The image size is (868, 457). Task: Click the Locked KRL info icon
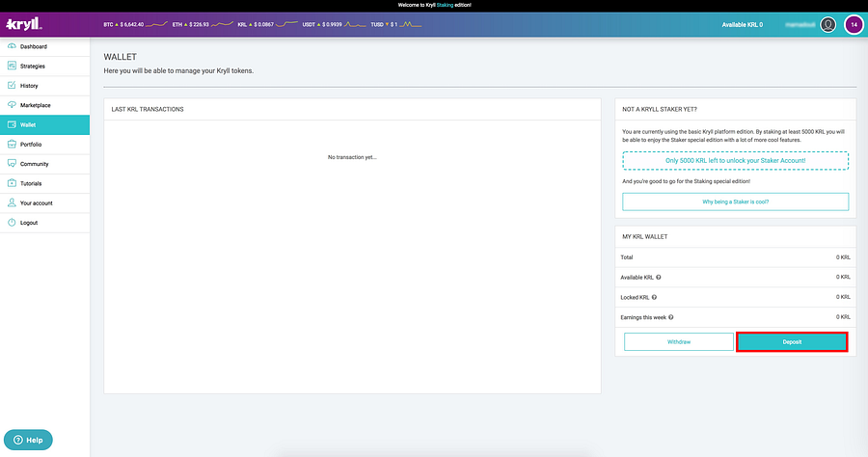pos(654,297)
